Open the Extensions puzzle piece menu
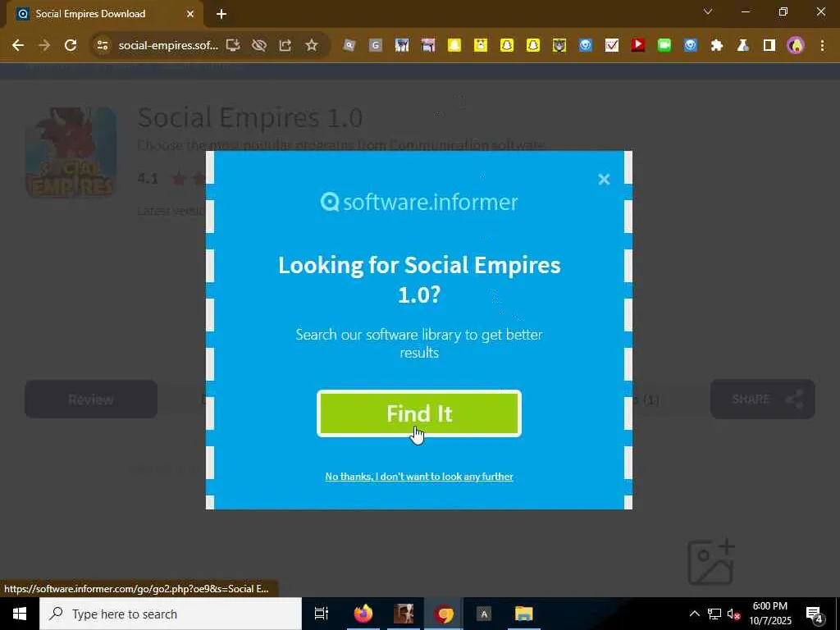Image resolution: width=840 pixels, height=630 pixels. pos(717,46)
